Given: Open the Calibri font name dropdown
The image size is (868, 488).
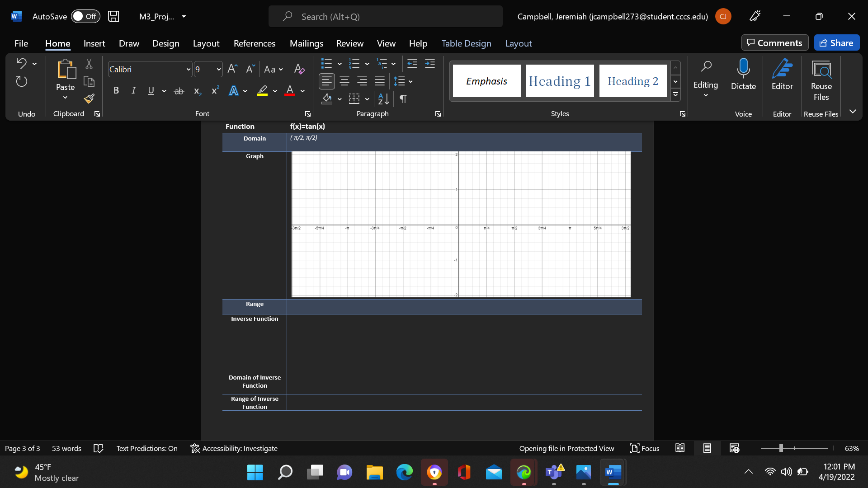Looking at the screenshot, I should point(189,69).
